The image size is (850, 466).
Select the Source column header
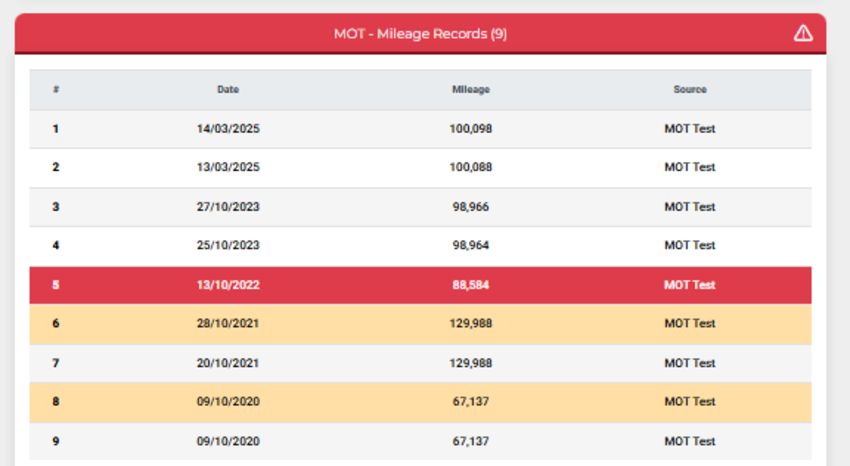[x=690, y=89]
